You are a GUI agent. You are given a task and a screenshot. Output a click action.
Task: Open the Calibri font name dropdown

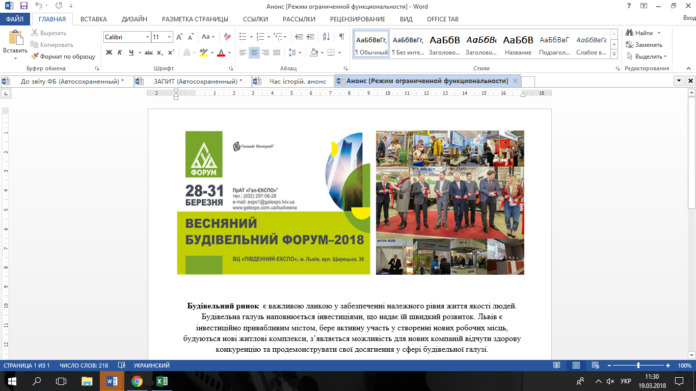[147, 37]
